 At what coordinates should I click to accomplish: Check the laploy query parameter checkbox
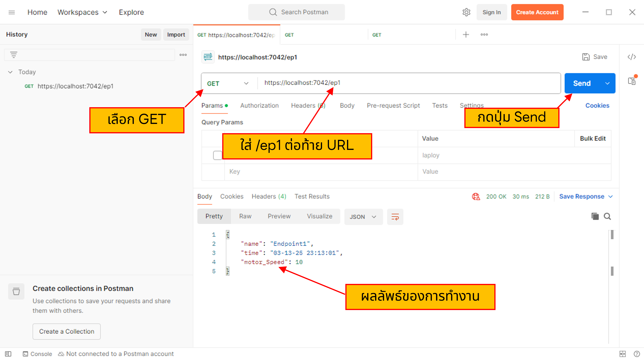217,155
